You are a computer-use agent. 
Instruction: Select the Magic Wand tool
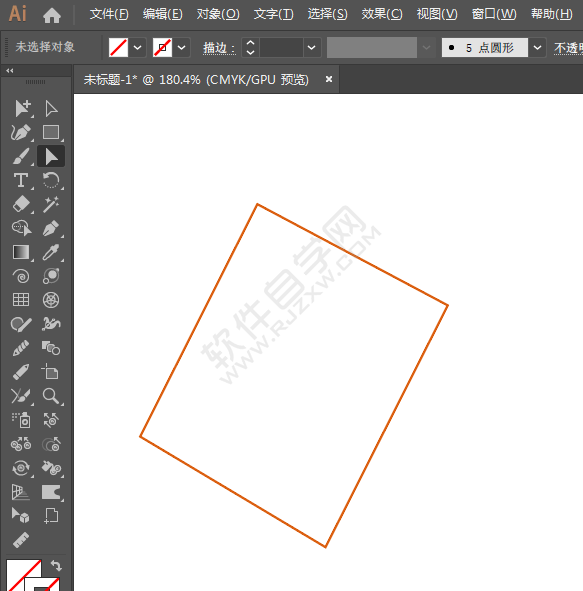(x=50, y=204)
